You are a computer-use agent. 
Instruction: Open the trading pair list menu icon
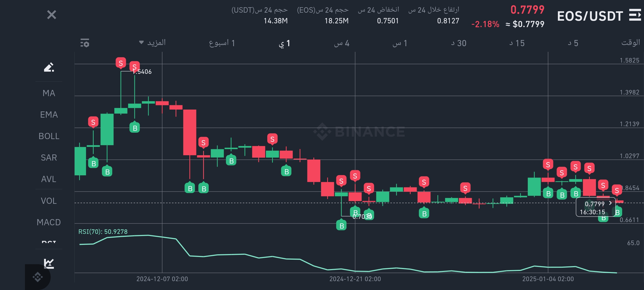pyautogui.click(x=635, y=15)
